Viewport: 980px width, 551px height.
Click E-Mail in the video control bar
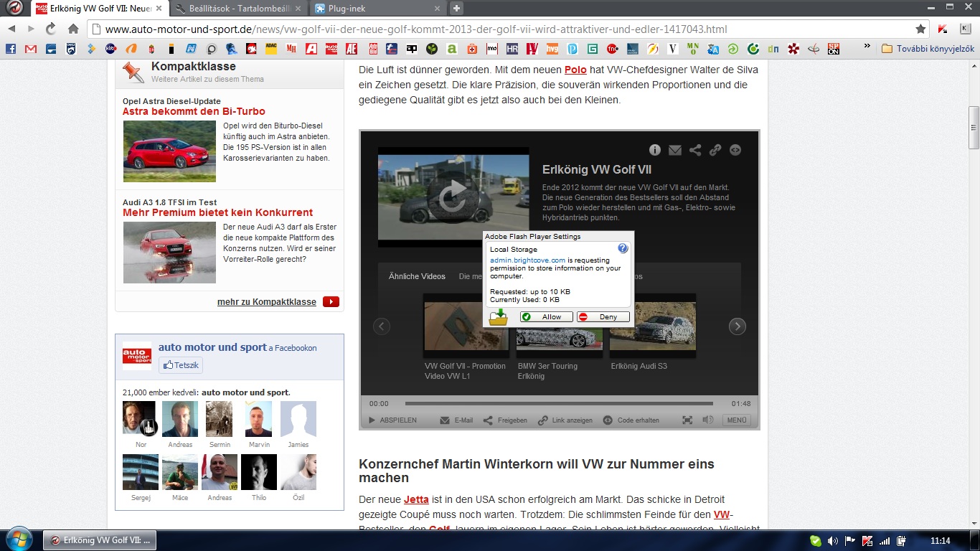(x=456, y=420)
